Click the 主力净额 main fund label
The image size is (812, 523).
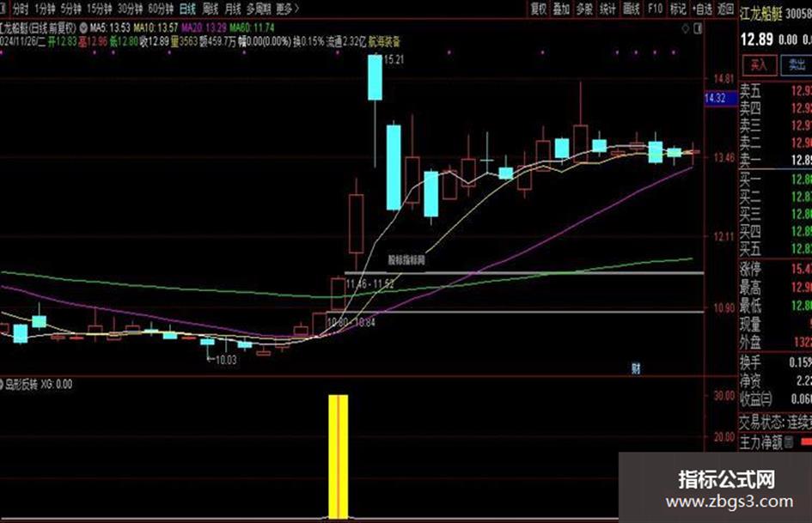pyautogui.click(x=760, y=442)
